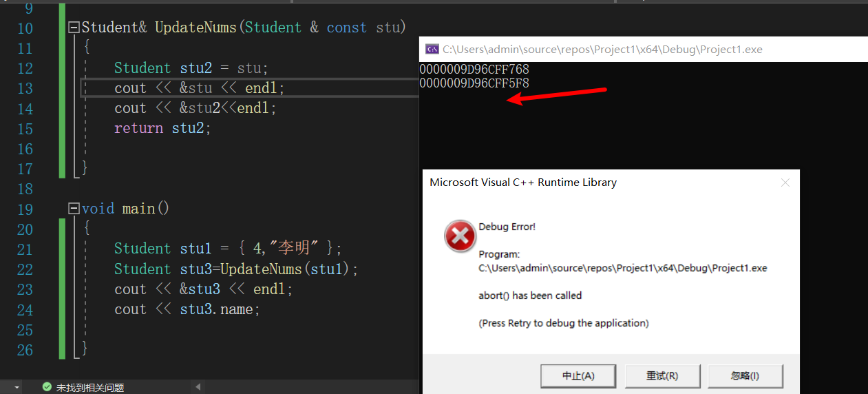Click the 'return stu2;' statement

click(x=162, y=128)
